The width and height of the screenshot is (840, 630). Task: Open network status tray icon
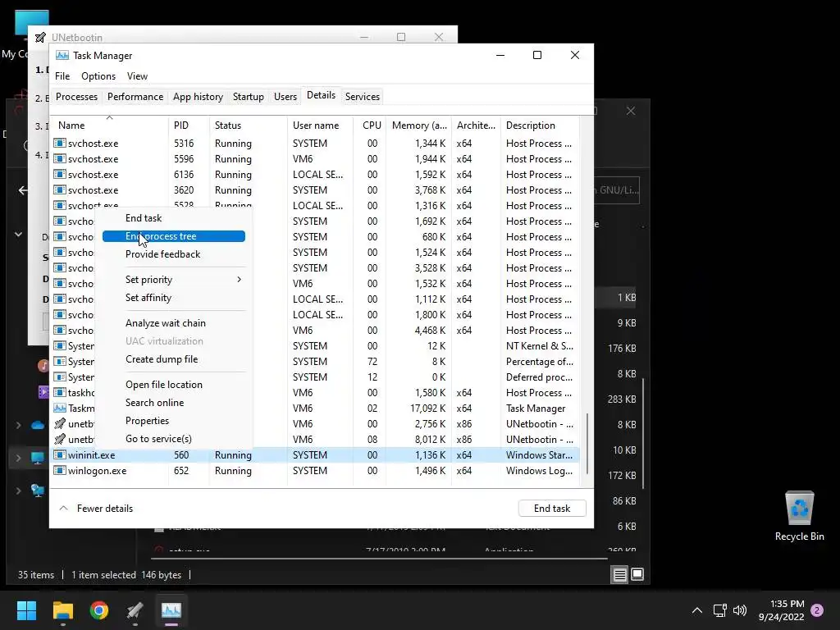pyautogui.click(x=720, y=610)
